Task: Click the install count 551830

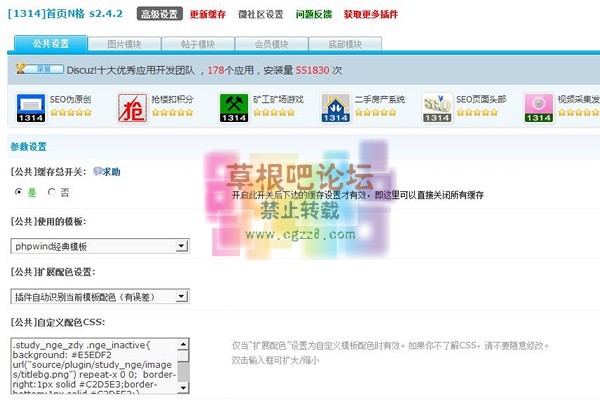Action: [312, 70]
